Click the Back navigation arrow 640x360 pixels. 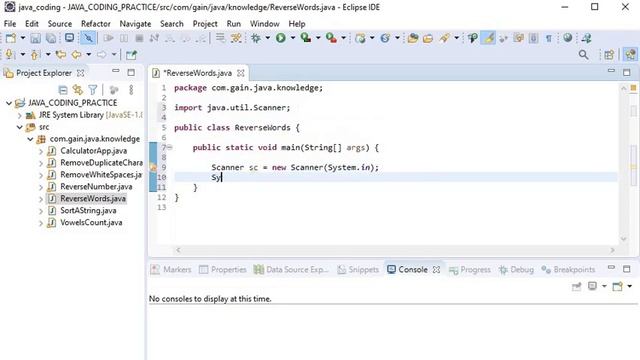point(76,54)
